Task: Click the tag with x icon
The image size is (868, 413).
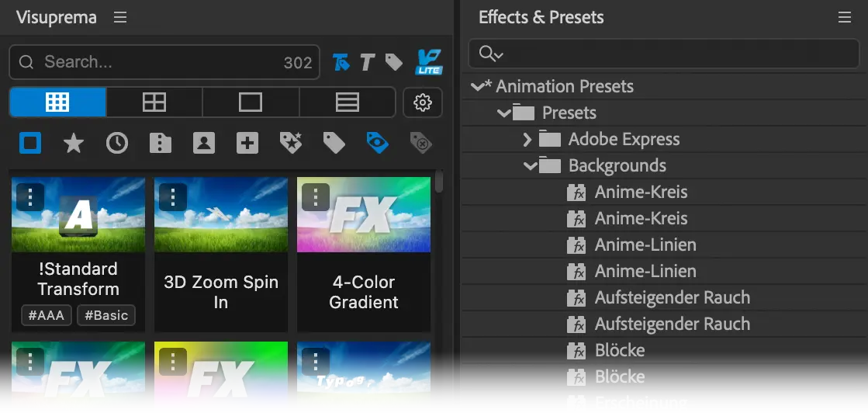Action: tap(420, 143)
